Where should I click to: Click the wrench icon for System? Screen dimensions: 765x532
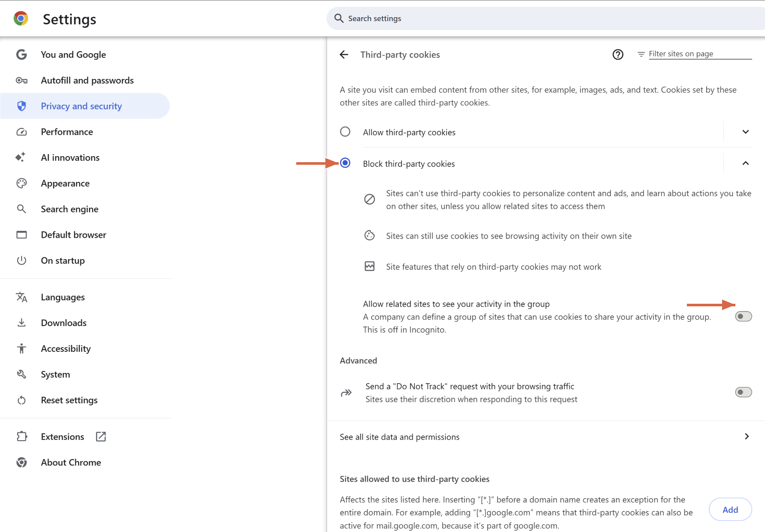[x=21, y=374]
